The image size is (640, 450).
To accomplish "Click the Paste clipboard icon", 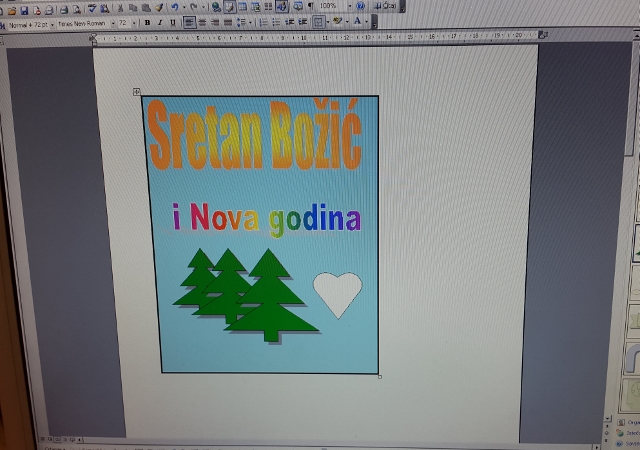I will (x=146, y=8).
